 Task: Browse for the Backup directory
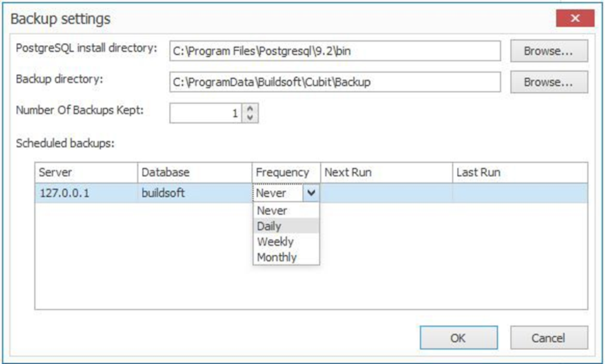[x=549, y=82]
